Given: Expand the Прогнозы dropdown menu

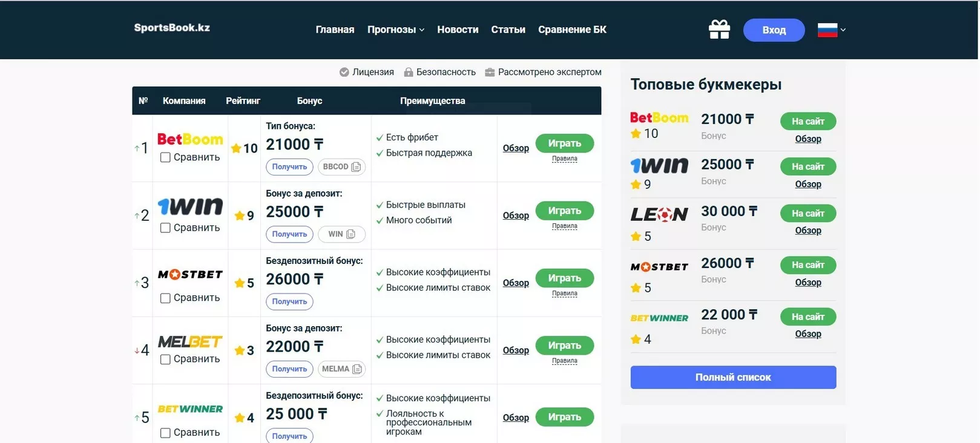Looking at the screenshot, I should [396, 30].
